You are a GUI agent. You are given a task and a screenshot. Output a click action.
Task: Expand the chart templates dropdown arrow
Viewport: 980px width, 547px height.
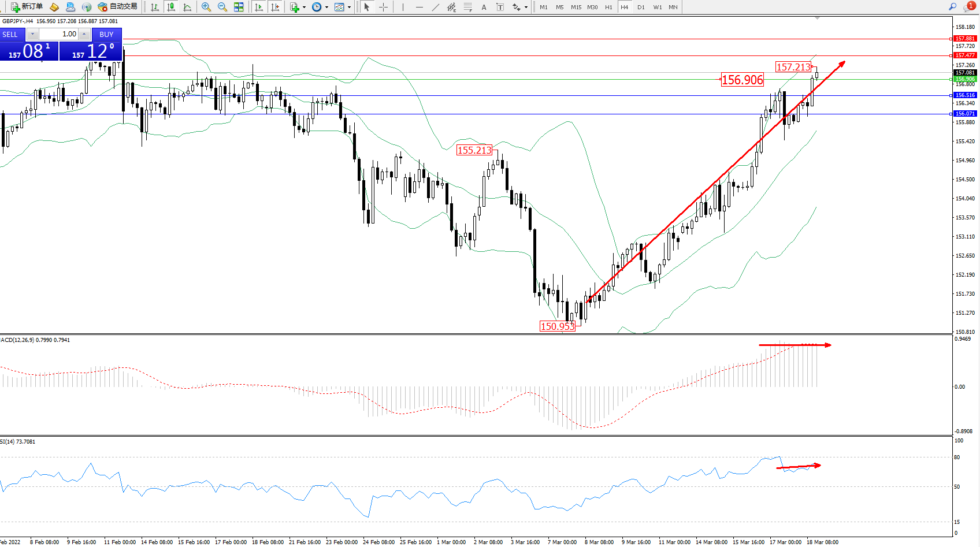(x=349, y=7)
